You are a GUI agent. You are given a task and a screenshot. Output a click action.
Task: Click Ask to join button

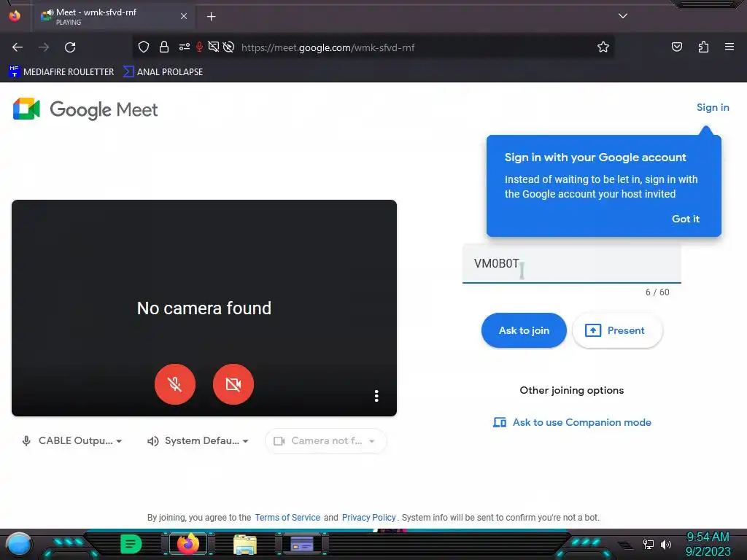524,330
